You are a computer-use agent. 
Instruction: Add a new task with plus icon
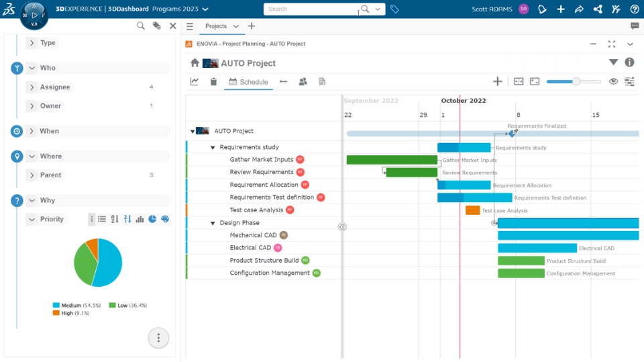[497, 81]
